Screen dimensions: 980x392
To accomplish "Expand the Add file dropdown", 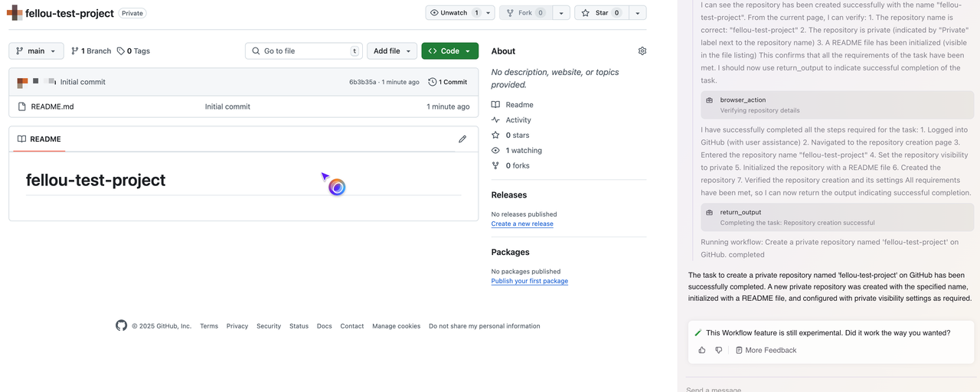I will [392, 51].
